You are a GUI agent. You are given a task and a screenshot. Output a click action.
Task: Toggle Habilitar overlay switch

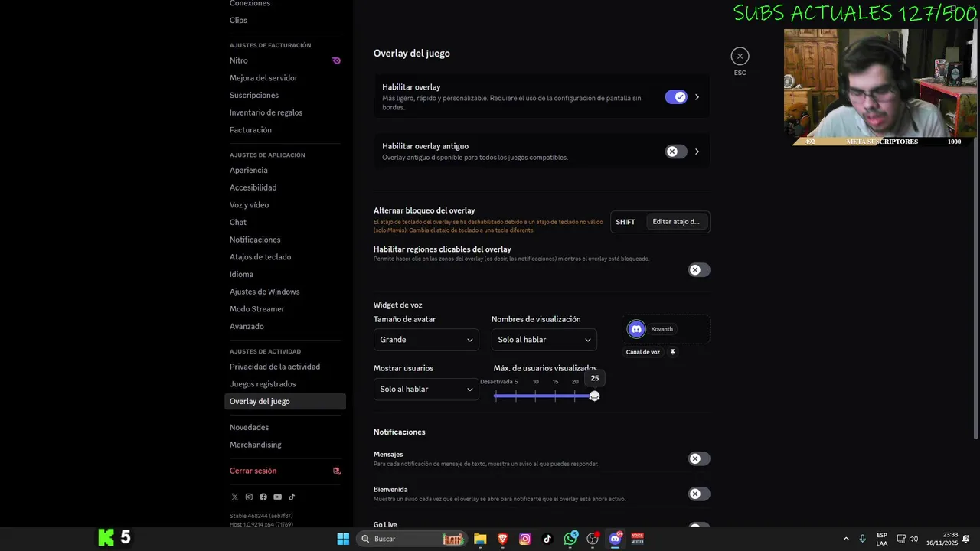pyautogui.click(x=676, y=97)
